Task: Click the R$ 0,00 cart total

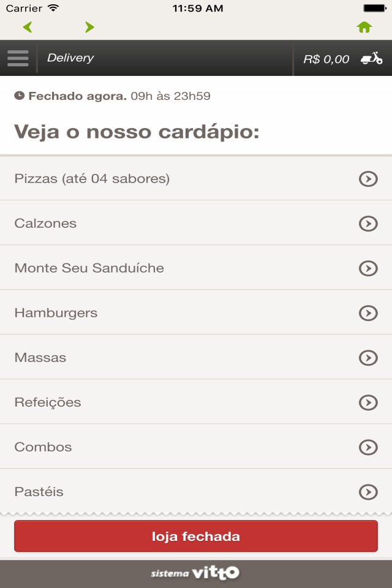Action: 326,59
